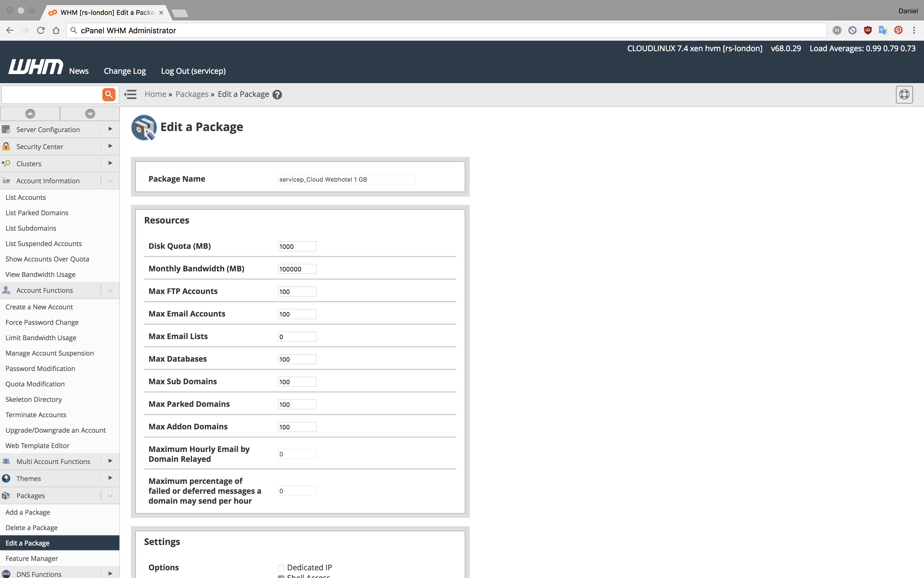The width and height of the screenshot is (924, 578).
Task: Click the Multi Account Functions icon
Action: coord(6,461)
